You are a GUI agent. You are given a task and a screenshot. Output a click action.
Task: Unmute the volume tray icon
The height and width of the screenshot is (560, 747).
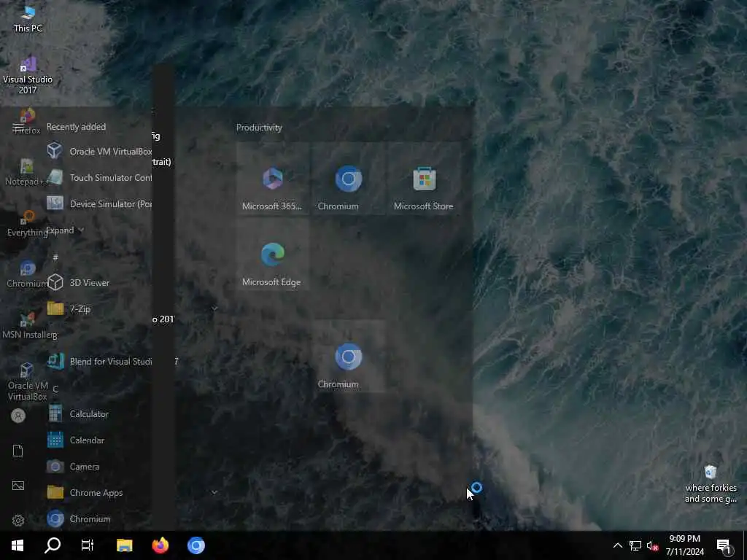652,545
